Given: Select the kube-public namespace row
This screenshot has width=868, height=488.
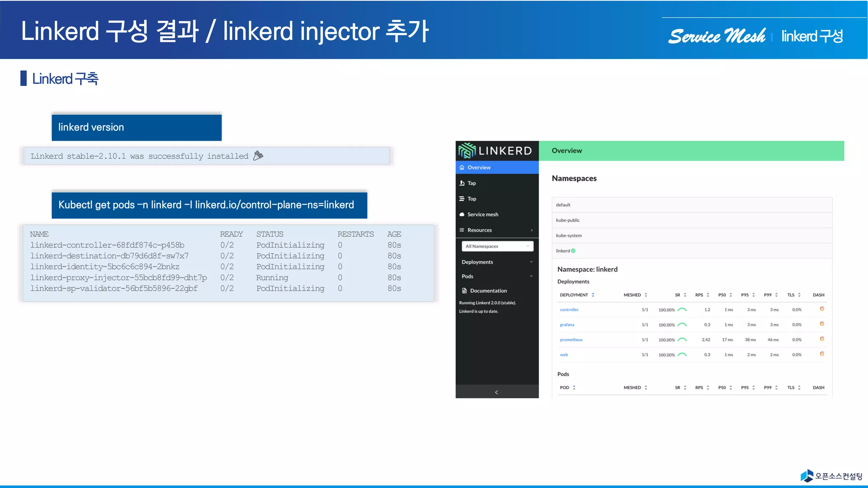Looking at the screenshot, I should coord(692,220).
